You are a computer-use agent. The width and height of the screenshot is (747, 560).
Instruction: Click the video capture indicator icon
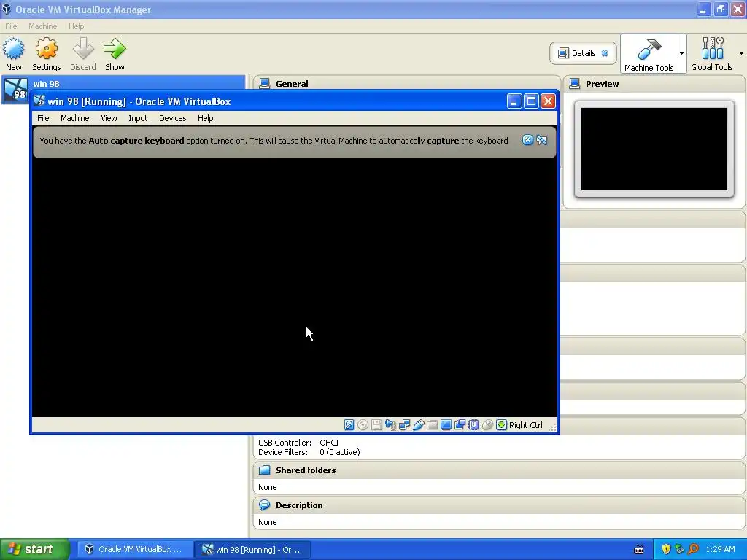[460, 425]
